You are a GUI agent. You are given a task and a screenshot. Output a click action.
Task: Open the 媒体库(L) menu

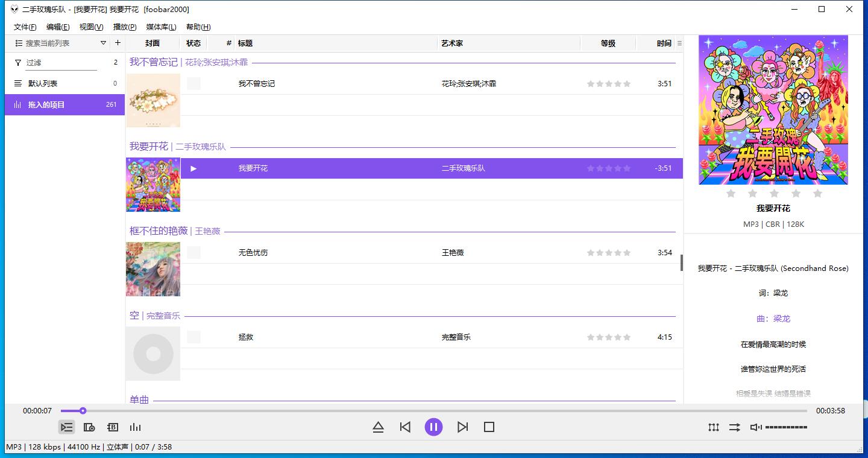tap(161, 27)
